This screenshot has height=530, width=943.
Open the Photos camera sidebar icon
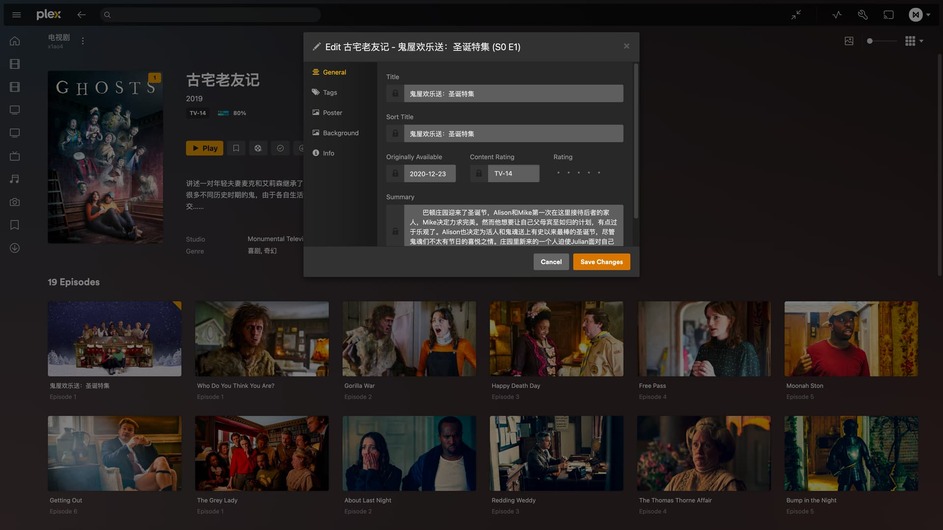click(15, 202)
